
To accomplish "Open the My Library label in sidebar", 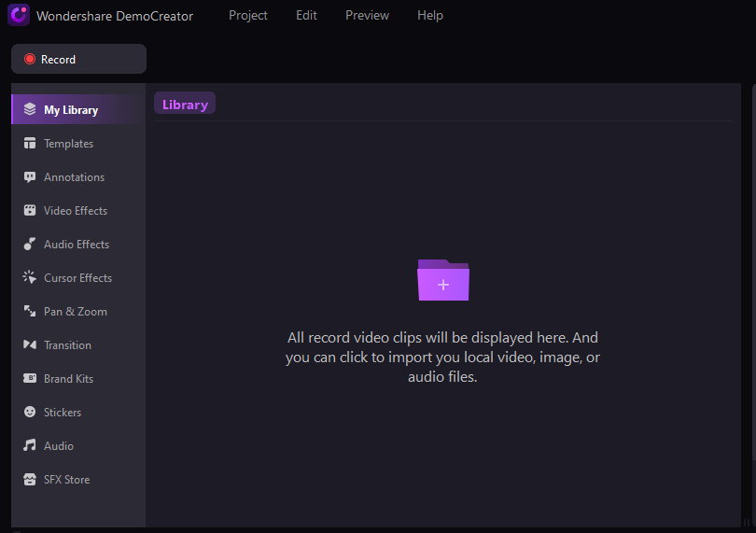I will coord(71,110).
